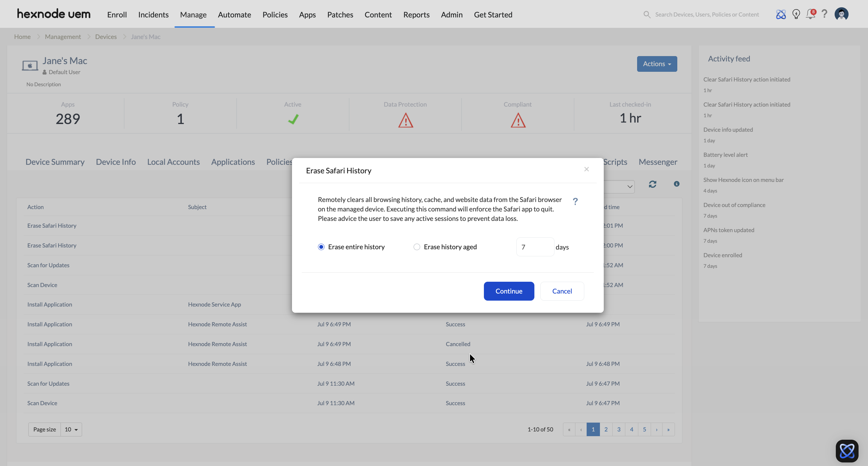Select Erase entire history radio button
868x466 pixels.
click(x=321, y=247)
